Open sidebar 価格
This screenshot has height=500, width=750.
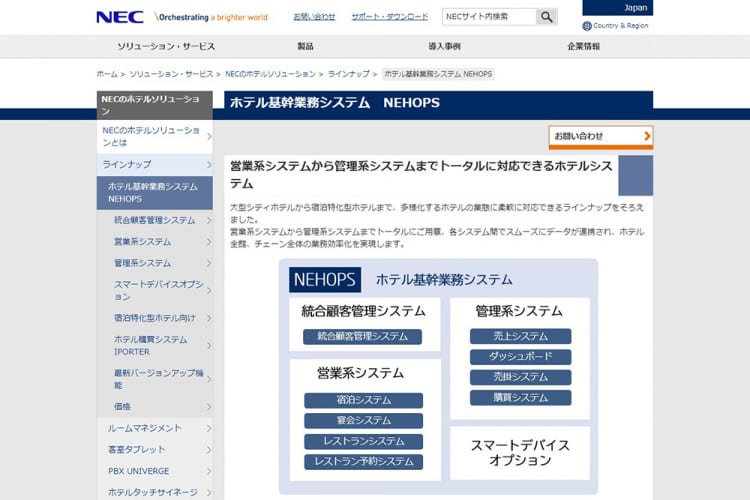click(154, 407)
